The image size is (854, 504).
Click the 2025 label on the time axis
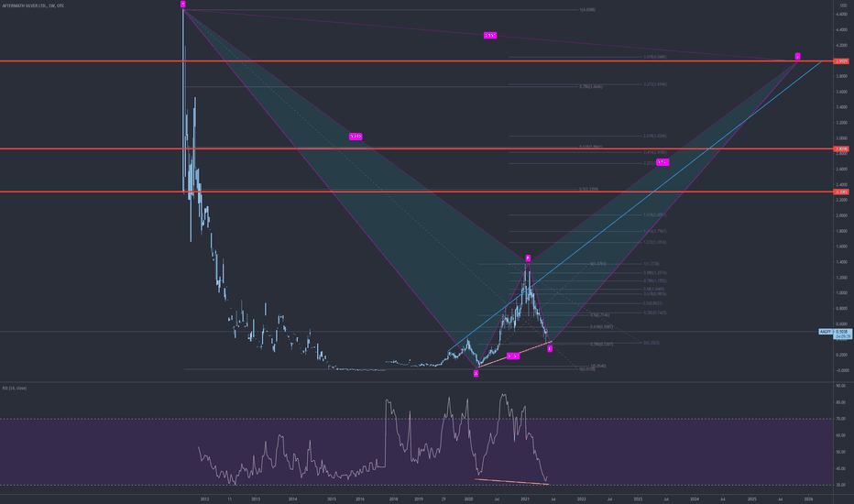pyautogui.click(x=751, y=499)
